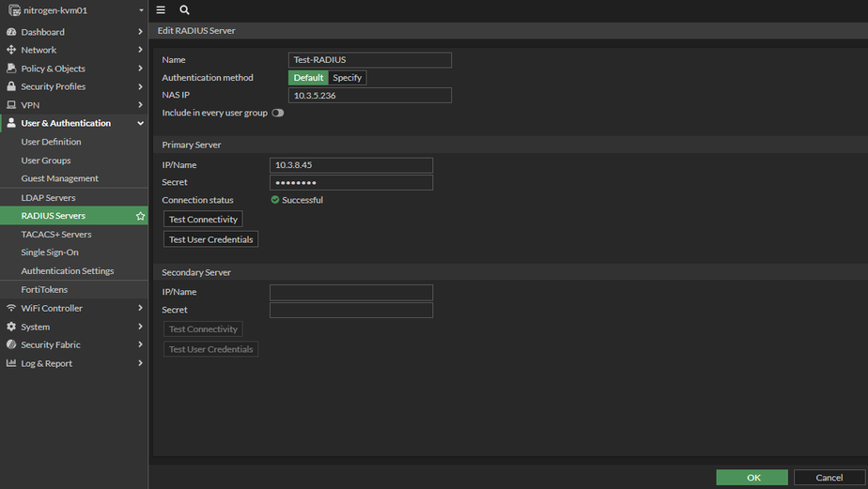Viewport: 868px width, 489px height.
Task: Click the VPN monitor icon
Action: click(x=11, y=105)
